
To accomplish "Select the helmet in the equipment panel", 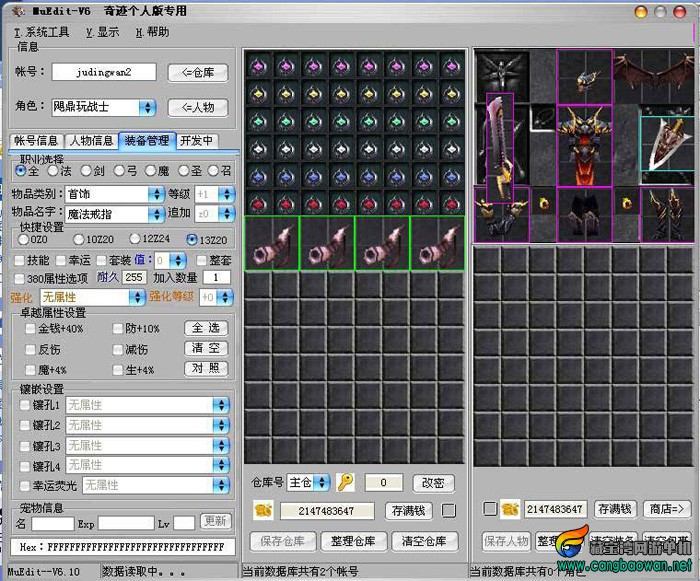I will pyautogui.click(x=584, y=77).
